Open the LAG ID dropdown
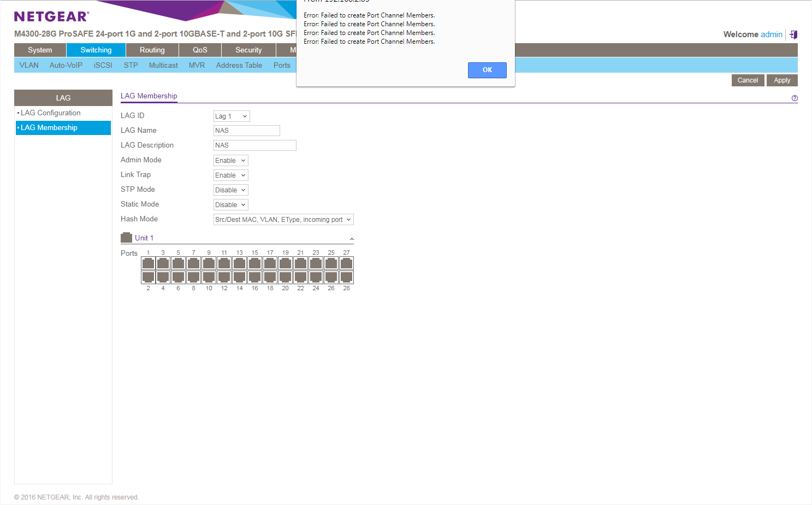Viewport: 812px width, 505px height. [232, 116]
